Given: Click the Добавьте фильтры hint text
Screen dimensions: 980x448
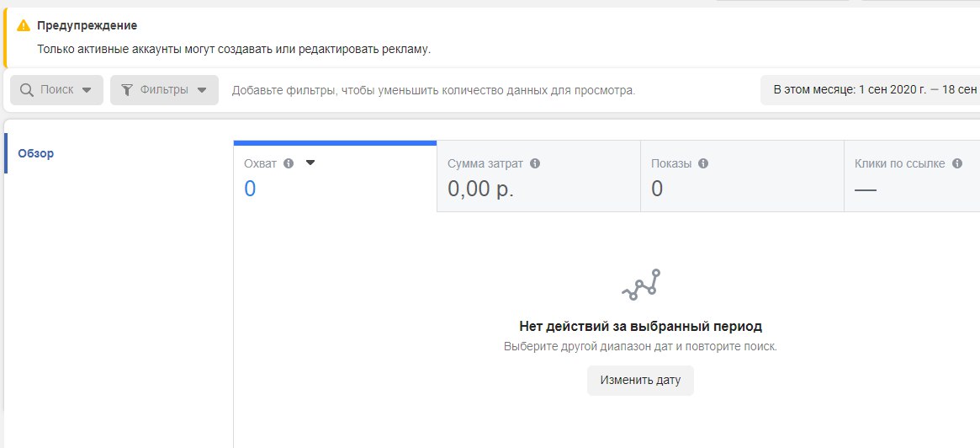Looking at the screenshot, I should tap(434, 90).
